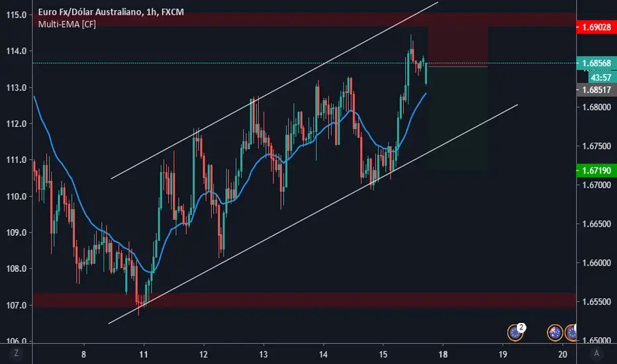Click the 112.0 label on left scale

[x=17, y=124]
